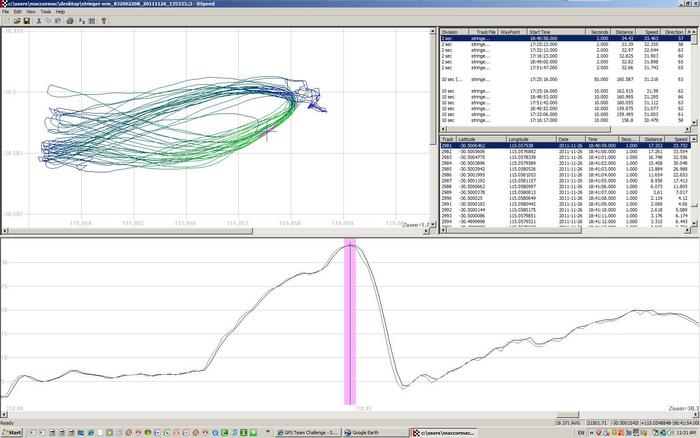The width and height of the screenshot is (700, 438).
Task: Click the Paste toolbar icon
Action: (x=57, y=20)
